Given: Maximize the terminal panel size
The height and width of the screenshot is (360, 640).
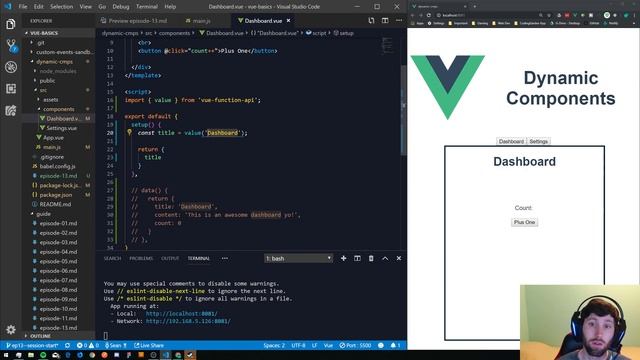Looking at the screenshot, I should tap(385, 258).
